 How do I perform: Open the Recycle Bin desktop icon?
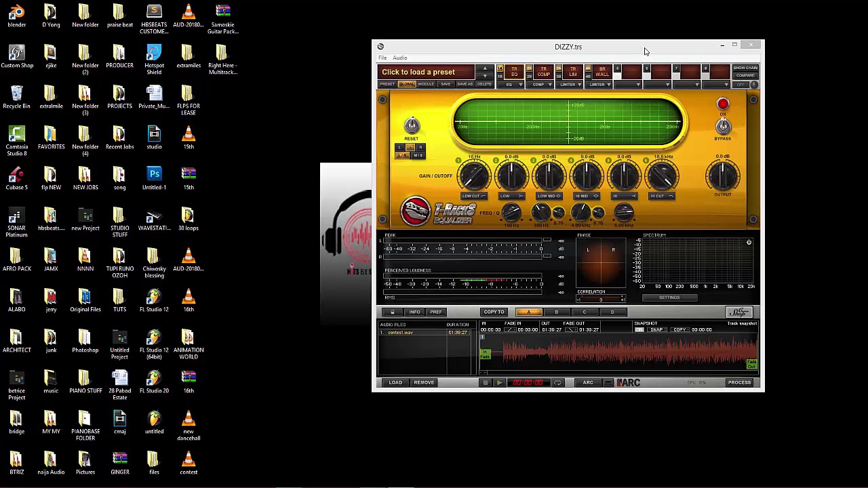[16, 97]
